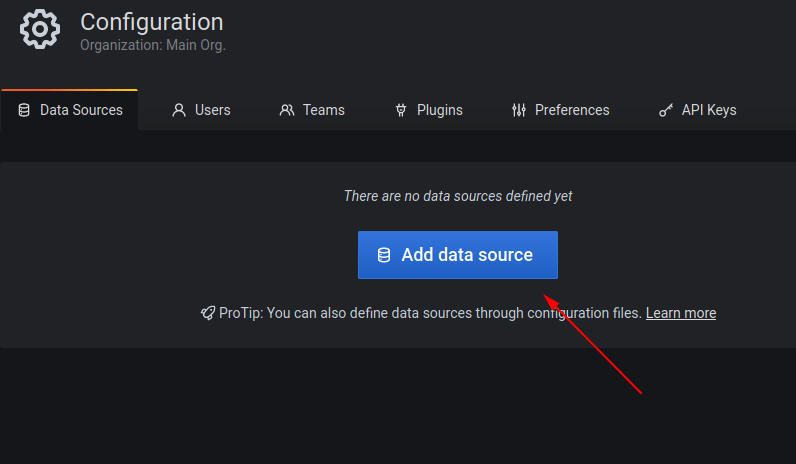The height and width of the screenshot is (464, 796).
Task: Click the database icon on Data Sources tab
Action: coord(24,110)
